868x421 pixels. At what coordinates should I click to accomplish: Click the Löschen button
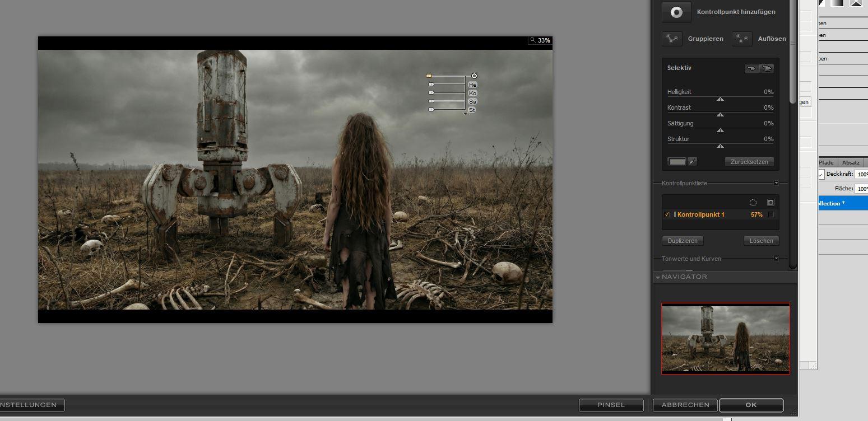[x=761, y=241]
